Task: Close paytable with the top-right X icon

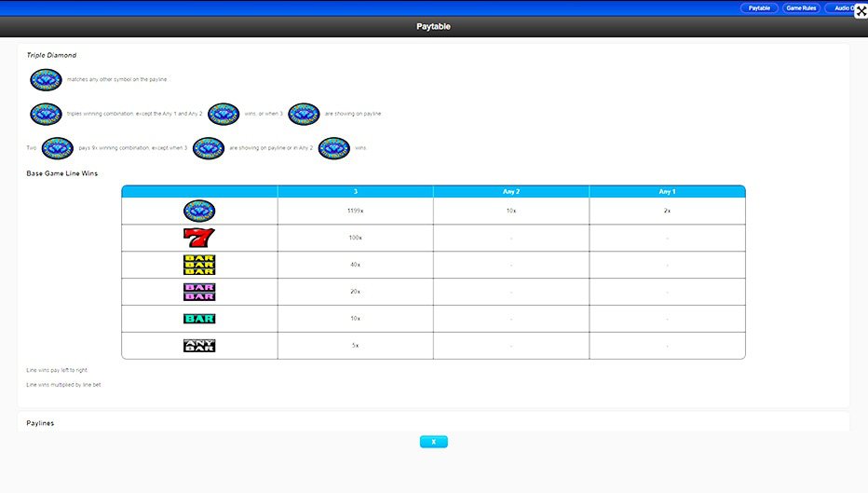Action: click(x=861, y=10)
